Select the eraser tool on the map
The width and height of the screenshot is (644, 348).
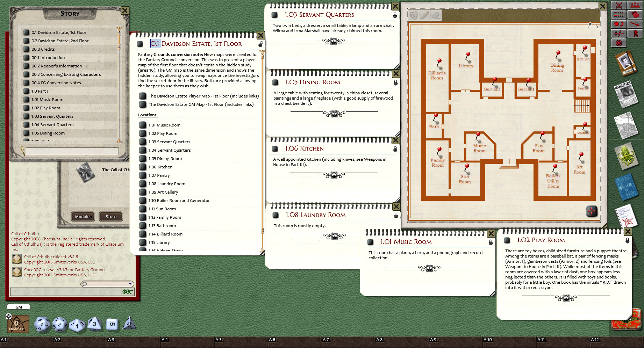[436, 15]
